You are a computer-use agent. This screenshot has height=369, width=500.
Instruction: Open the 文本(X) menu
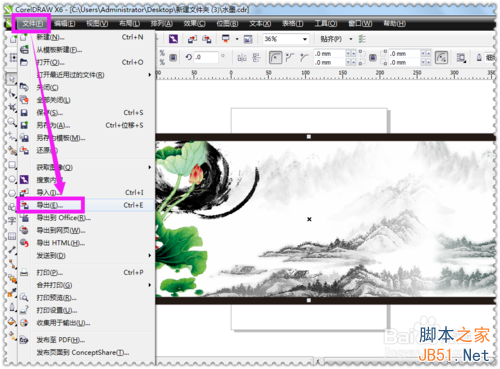pyautogui.click(x=260, y=23)
